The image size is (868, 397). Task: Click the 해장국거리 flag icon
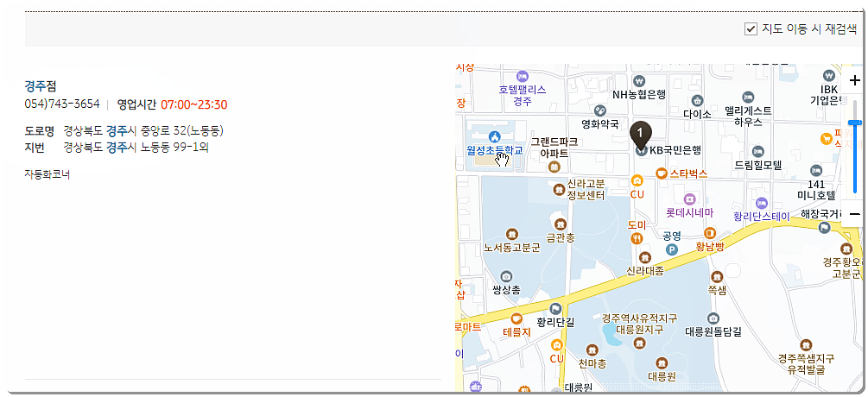point(824,227)
